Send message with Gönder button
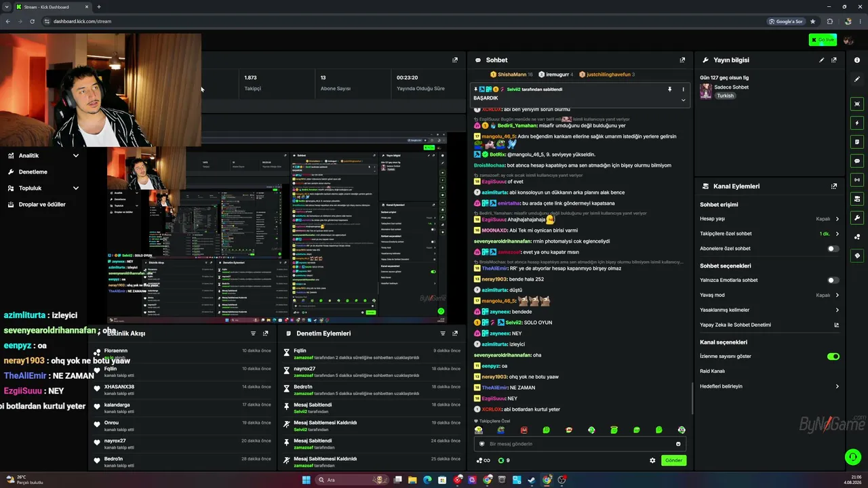 coord(673,460)
